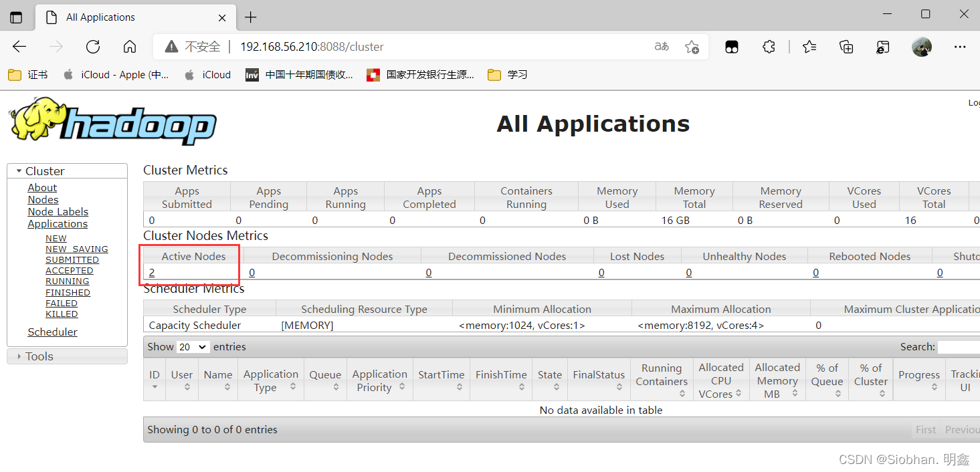The image size is (980, 472).
Task: Open the Scheduler link in sidebar
Action: point(52,332)
